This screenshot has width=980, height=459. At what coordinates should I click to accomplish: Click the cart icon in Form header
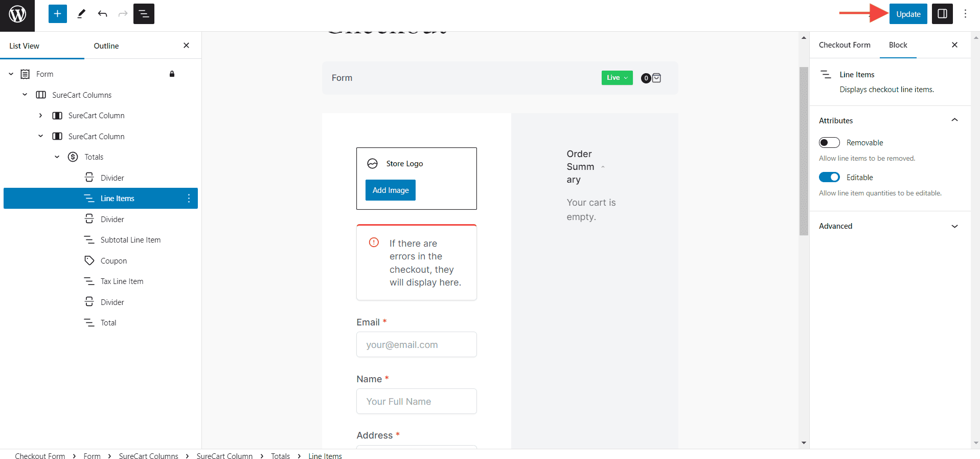tap(656, 78)
